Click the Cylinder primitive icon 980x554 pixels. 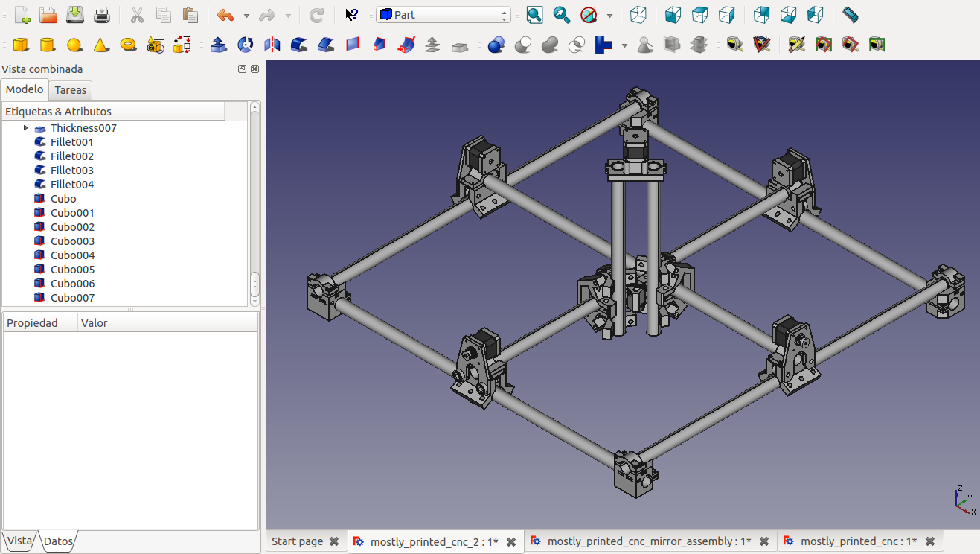pos(48,45)
